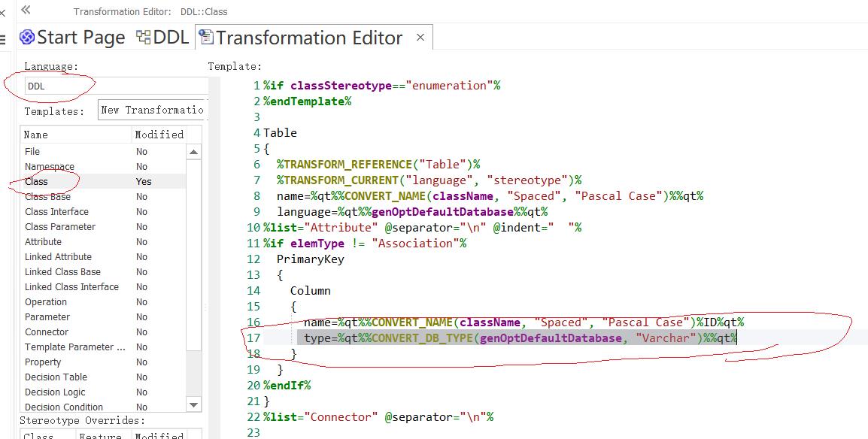Select the Decision Table template row
Screen dimensions: 868x439
[103, 377]
